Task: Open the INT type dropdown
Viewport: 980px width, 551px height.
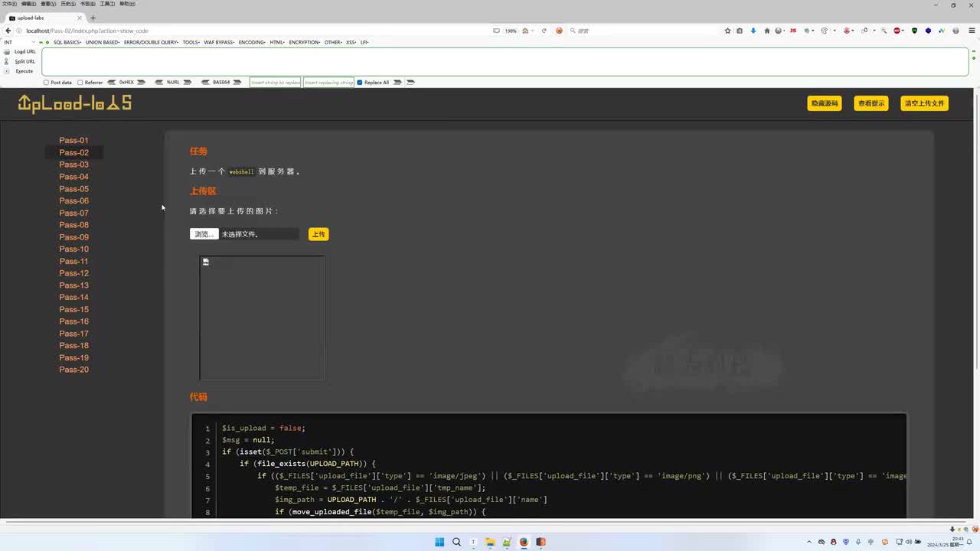Action: 19,42
